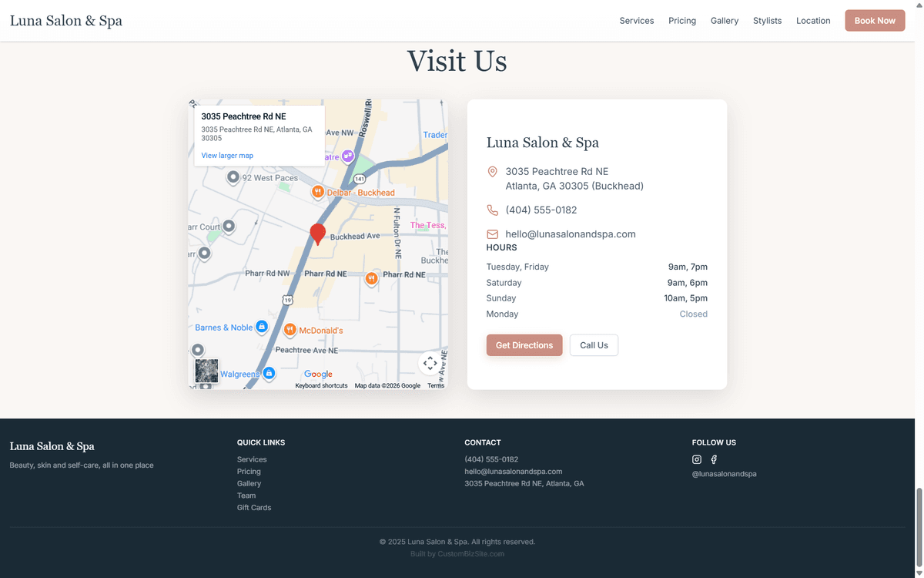
Task: Open footer Pricing quick link
Action: 249,472
